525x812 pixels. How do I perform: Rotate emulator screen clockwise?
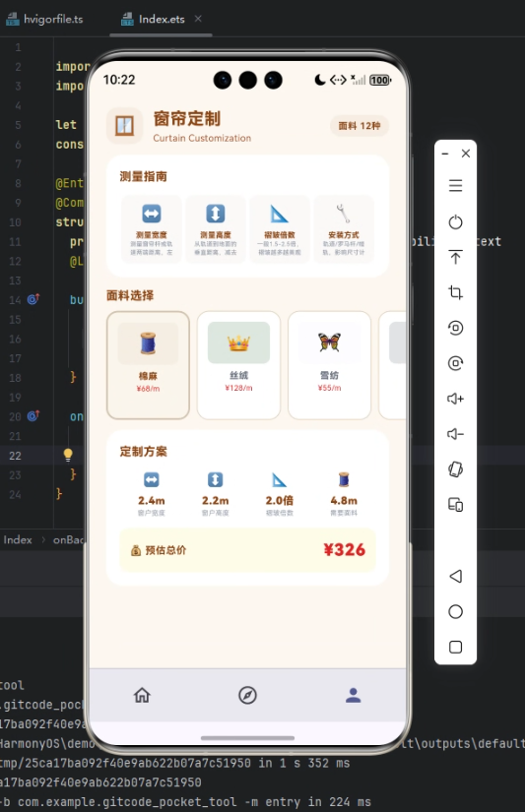pyautogui.click(x=455, y=363)
